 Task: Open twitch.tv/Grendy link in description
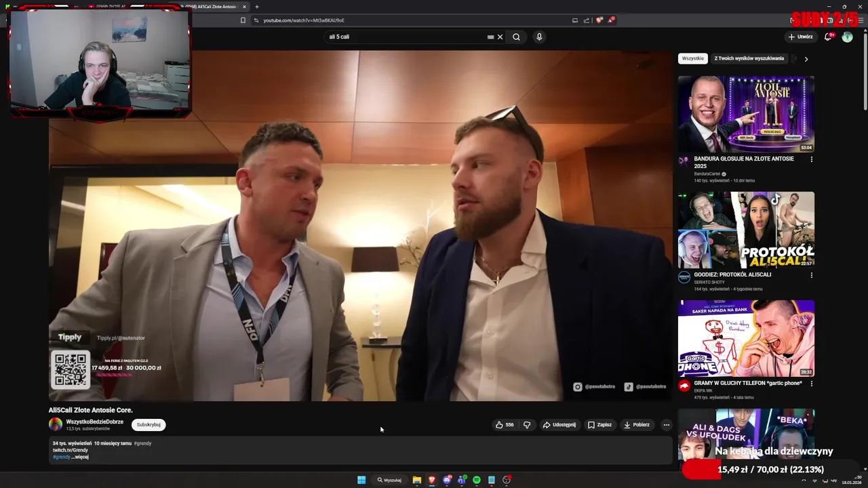(71, 450)
